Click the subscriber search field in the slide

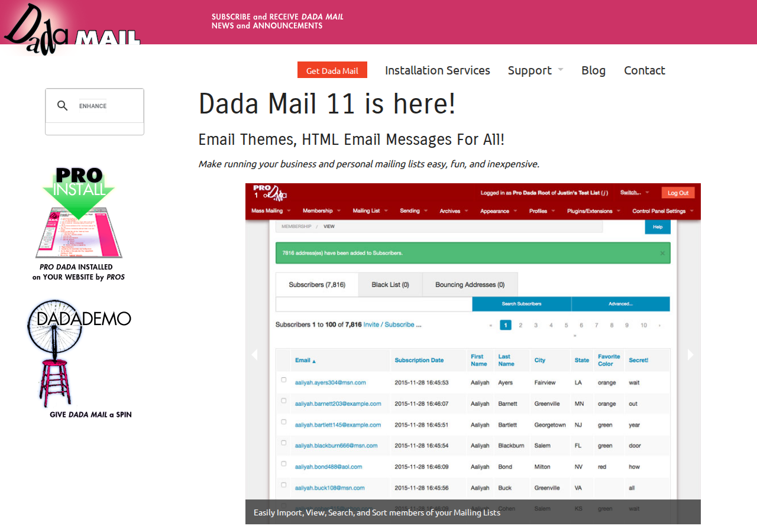(x=374, y=304)
